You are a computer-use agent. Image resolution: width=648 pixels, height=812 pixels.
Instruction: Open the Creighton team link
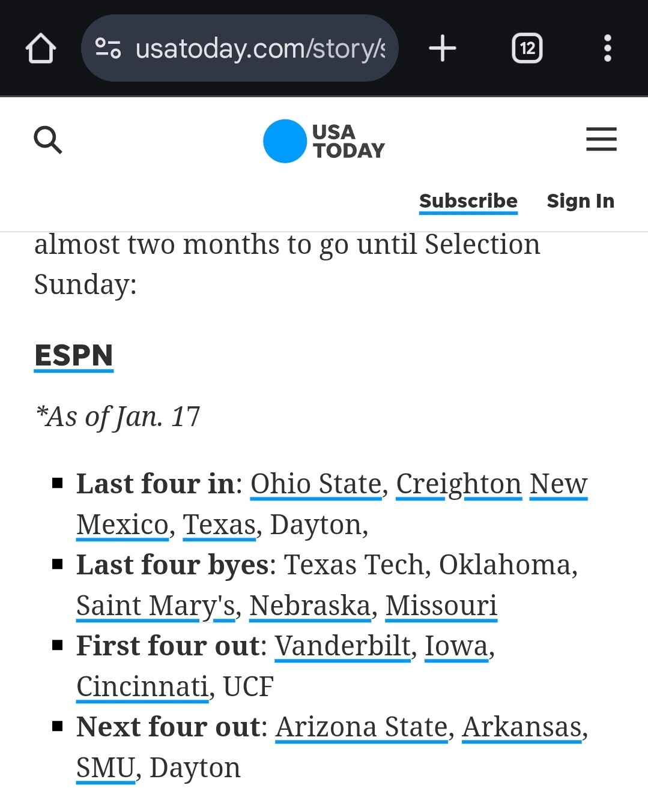click(459, 484)
